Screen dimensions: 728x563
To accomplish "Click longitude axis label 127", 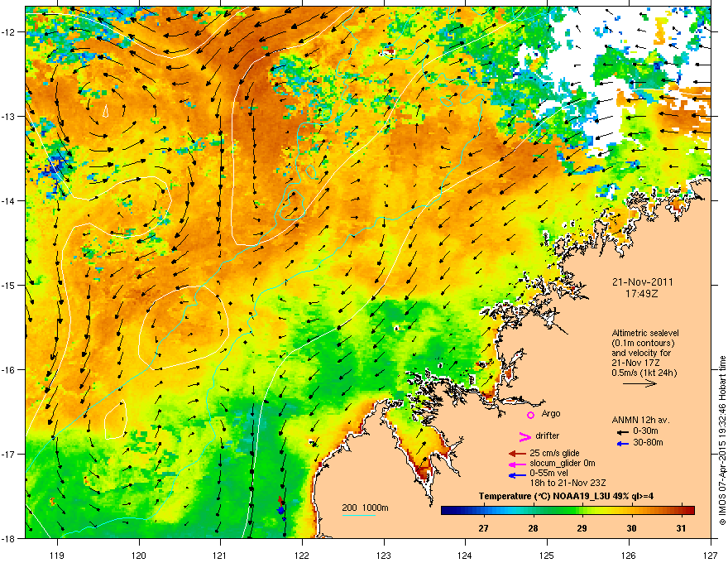I will (x=711, y=555).
